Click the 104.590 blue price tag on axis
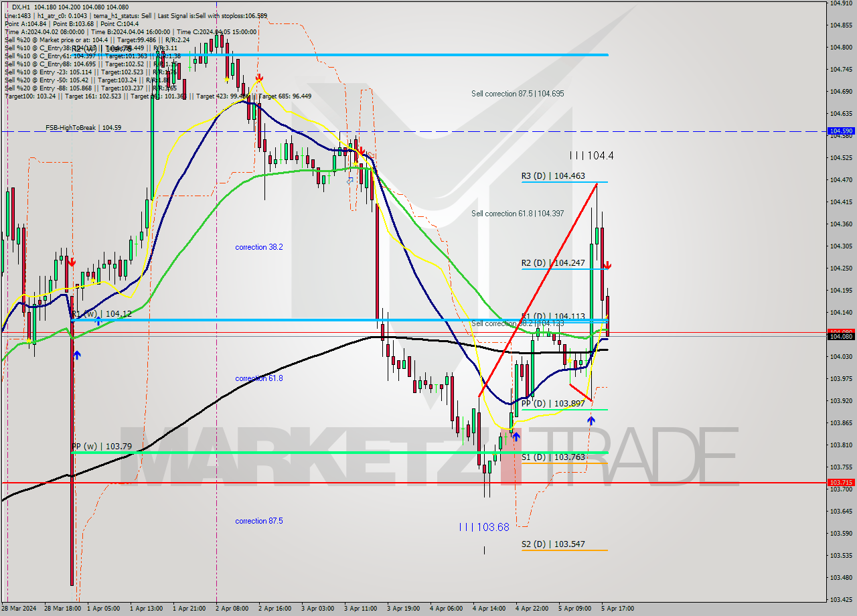 pos(841,131)
